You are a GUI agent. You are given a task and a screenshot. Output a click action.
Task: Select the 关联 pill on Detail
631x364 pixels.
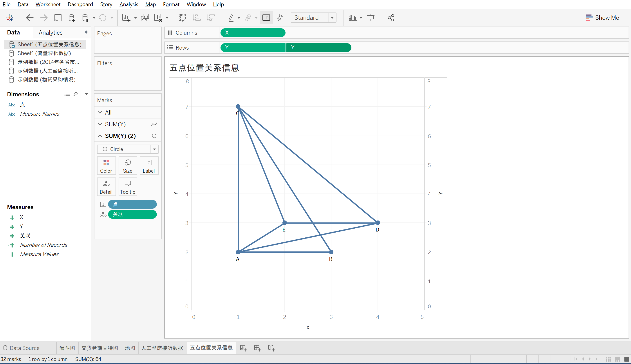pyautogui.click(x=132, y=215)
